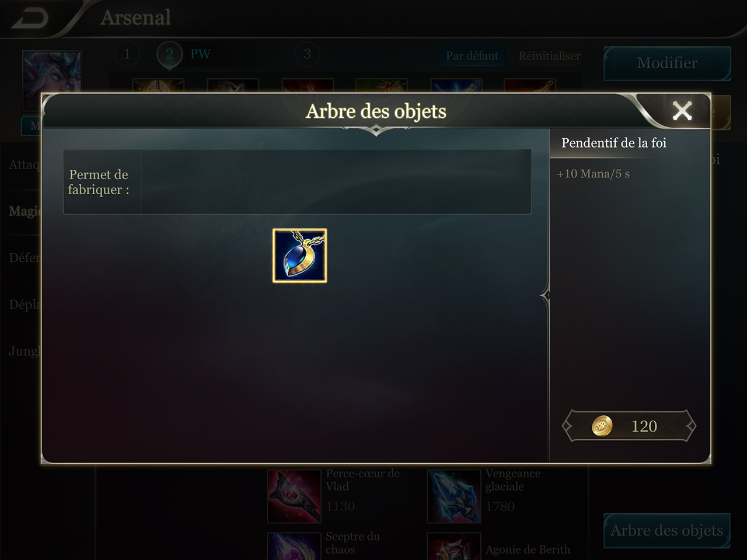
Task: Click the Réinitialiser button
Action: coord(549,56)
